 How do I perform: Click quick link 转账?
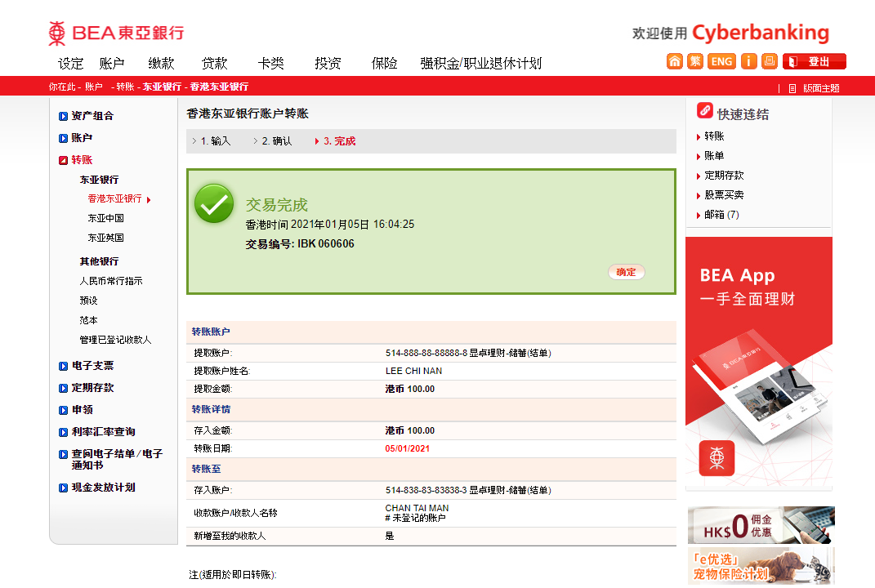(x=714, y=136)
